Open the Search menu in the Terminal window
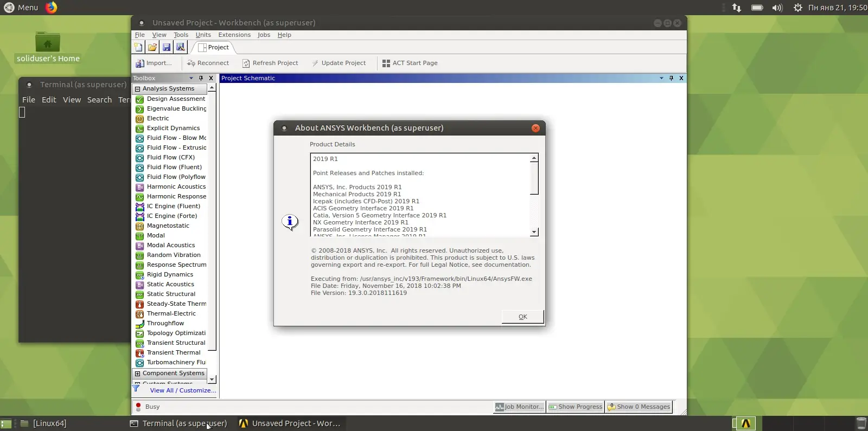 click(x=99, y=100)
